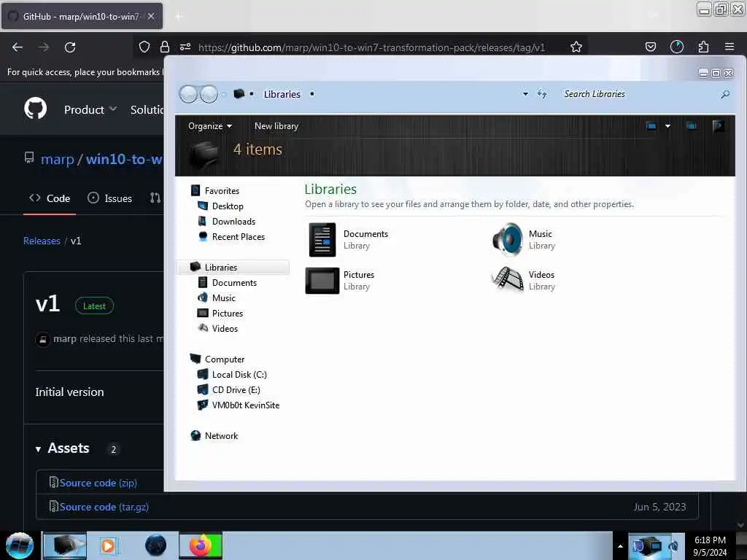Click the Firefox URL address field
The height and width of the screenshot is (560, 747).
[371, 47]
